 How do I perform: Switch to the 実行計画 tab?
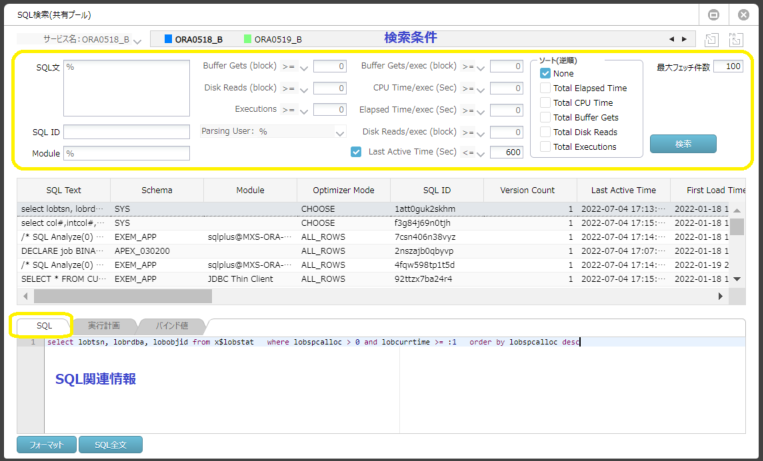(x=104, y=326)
